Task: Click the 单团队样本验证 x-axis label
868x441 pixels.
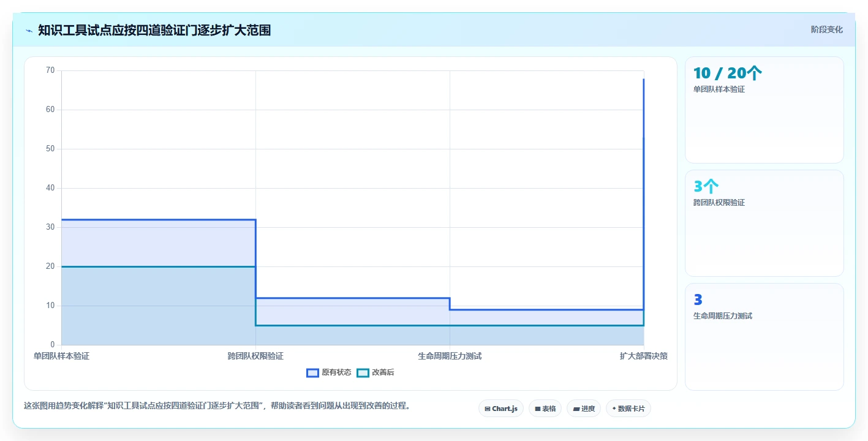Action: tap(61, 356)
